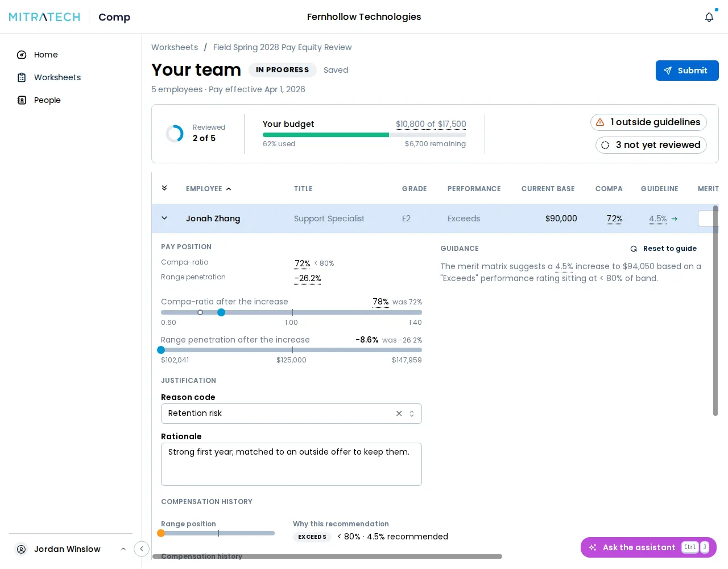
Task: Submit the worksheet
Action: 687,71
